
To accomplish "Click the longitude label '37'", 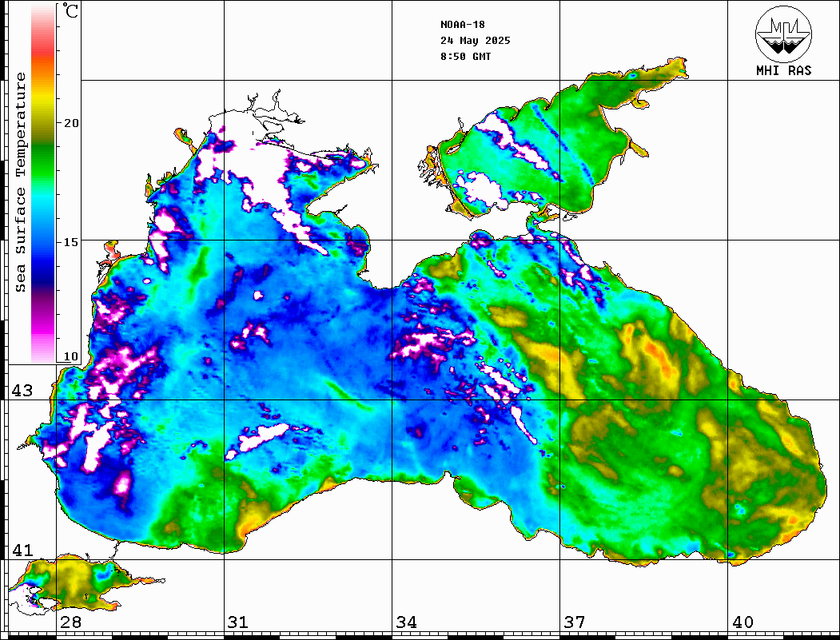I will click(x=575, y=622).
